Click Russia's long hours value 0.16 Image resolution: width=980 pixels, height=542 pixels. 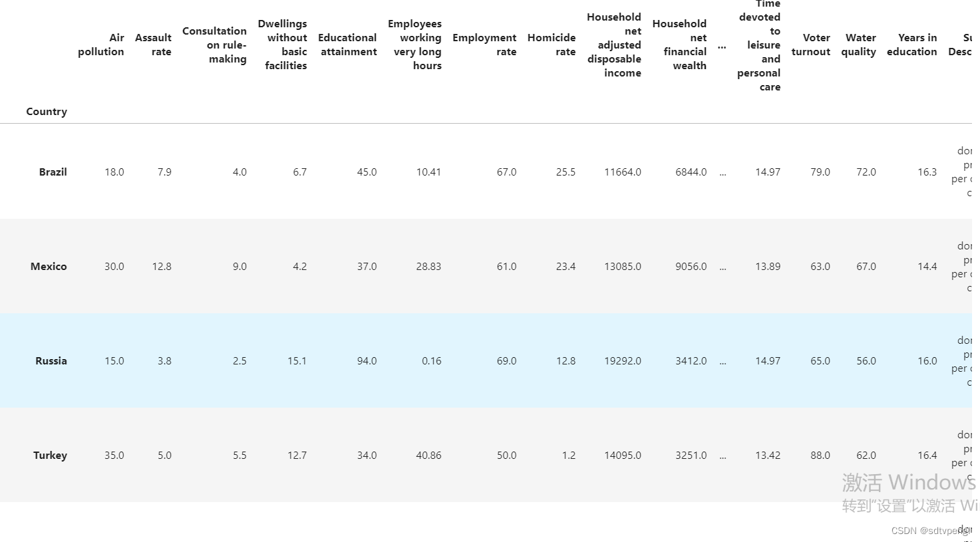point(432,360)
